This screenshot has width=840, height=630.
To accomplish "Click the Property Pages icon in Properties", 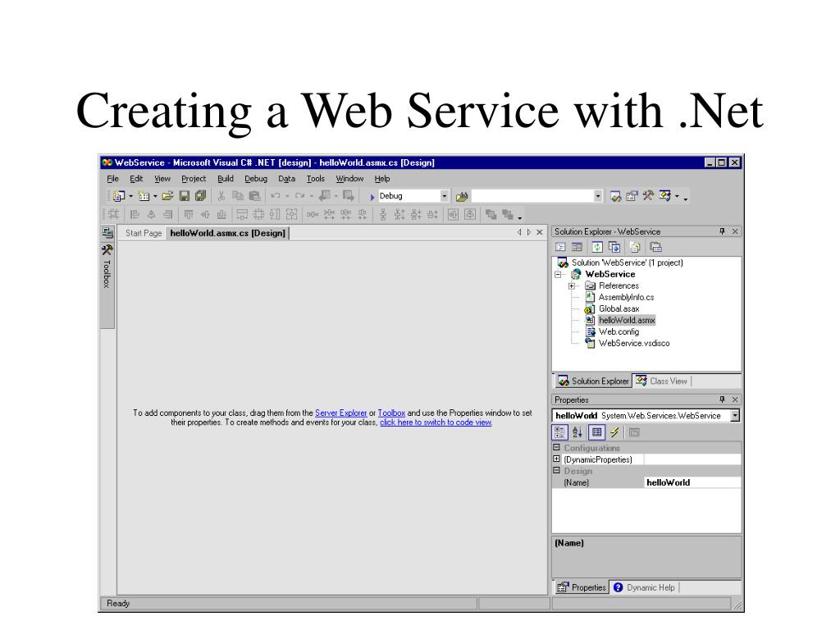I will 634,432.
